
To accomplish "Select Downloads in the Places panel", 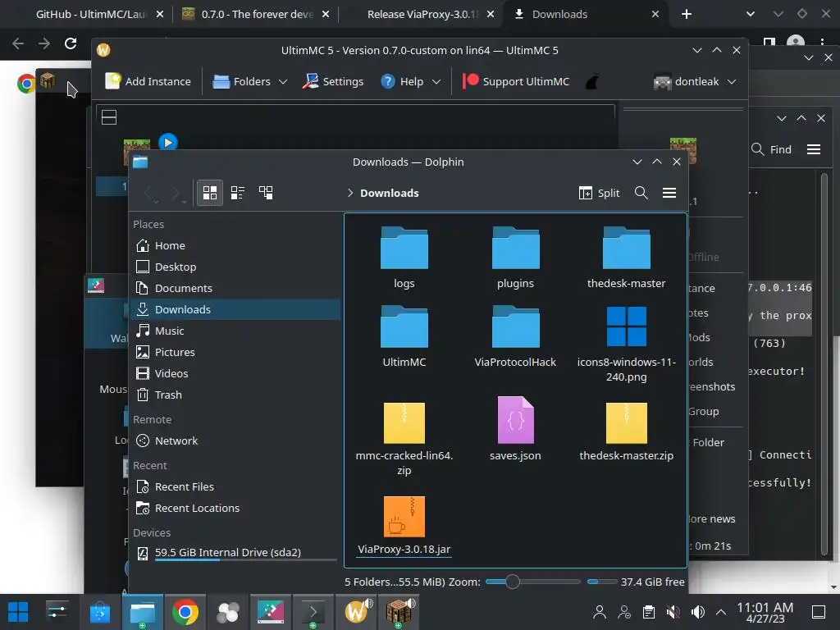I will (235, 309).
